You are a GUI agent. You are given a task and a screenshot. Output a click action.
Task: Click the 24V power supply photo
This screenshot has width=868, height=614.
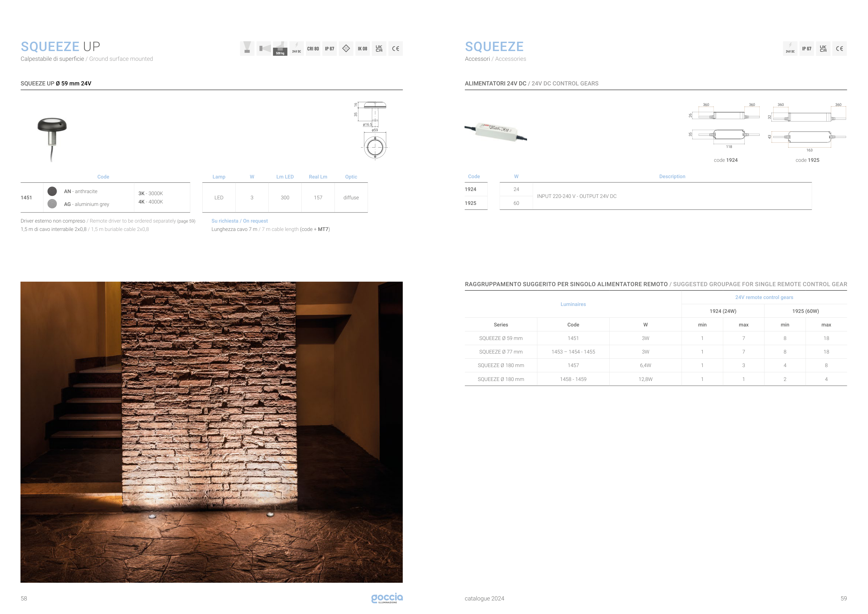pyautogui.click(x=495, y=132)
